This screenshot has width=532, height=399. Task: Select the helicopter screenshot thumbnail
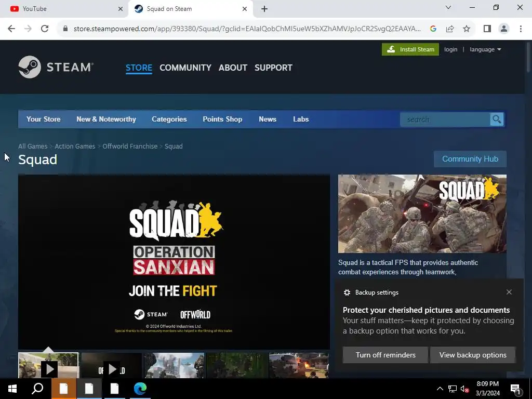coord(174,365)
